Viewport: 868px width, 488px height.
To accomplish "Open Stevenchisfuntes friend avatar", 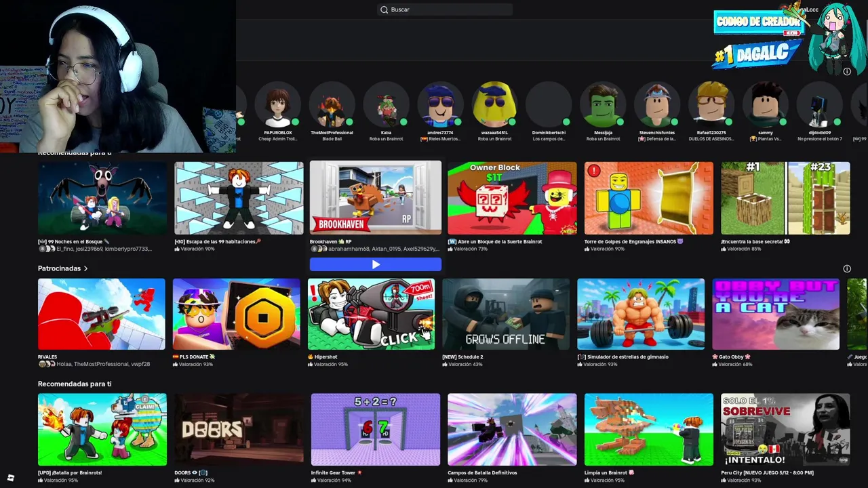I will point(657,104).
